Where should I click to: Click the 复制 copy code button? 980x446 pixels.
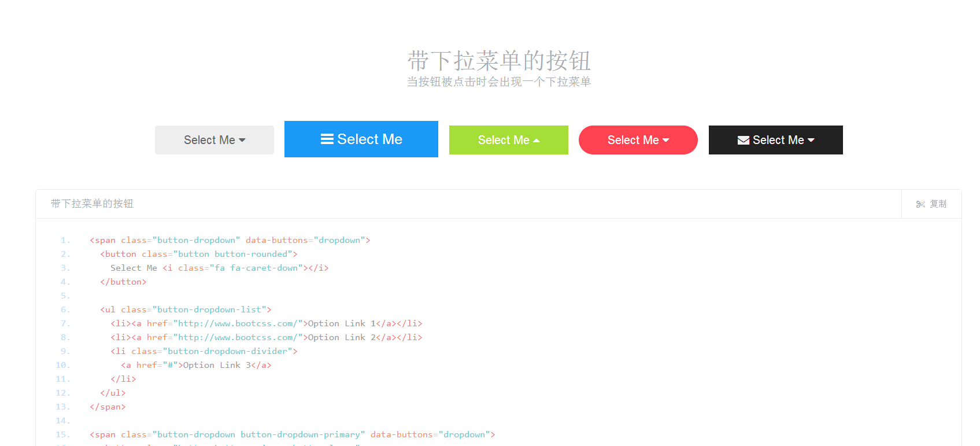(x=931, y=204)
